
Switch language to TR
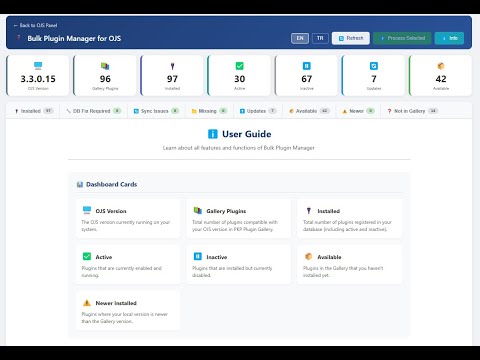pyautogui.click(x=320, y=38)
